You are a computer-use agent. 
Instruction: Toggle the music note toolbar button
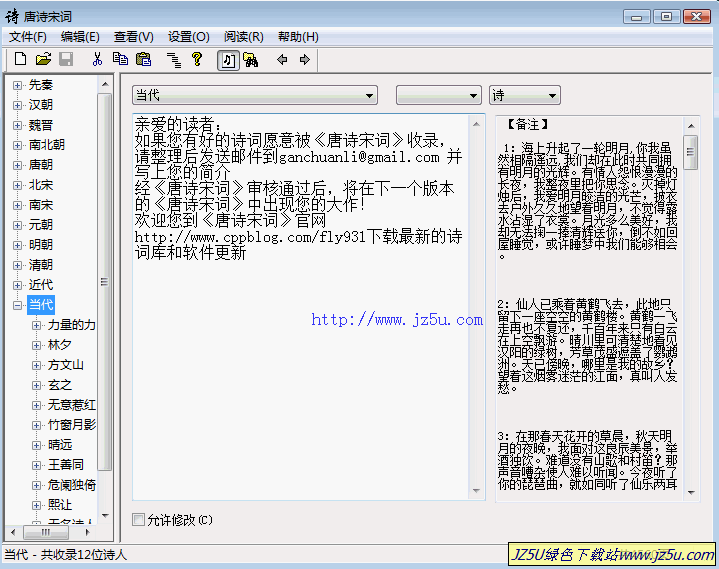click(x=228, y=60)
